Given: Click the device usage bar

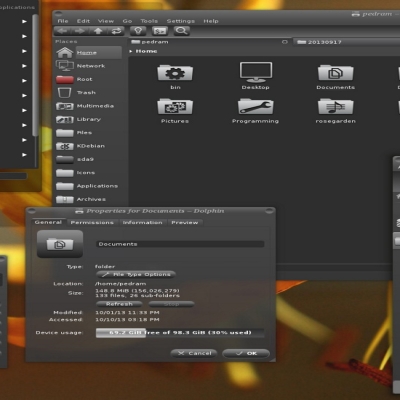Looking at the screenshot, I should pyautogui.click(x=180, y=333).
